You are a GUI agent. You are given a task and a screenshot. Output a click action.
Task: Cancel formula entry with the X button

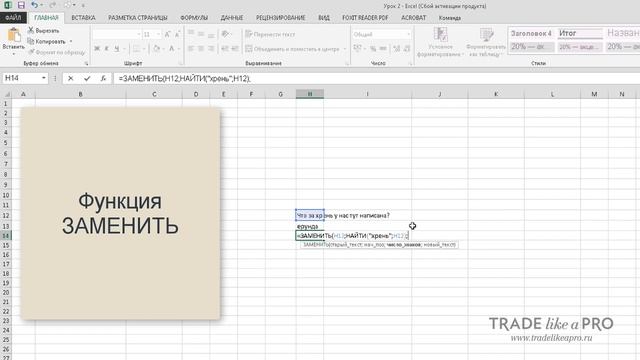(x=71, y=78)
